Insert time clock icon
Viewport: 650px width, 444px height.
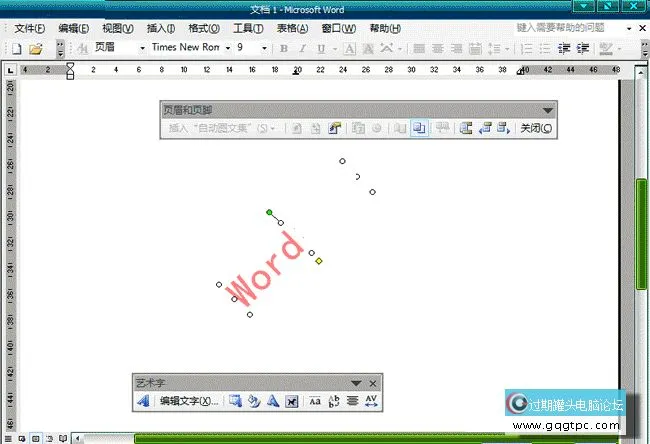[376, 129]
